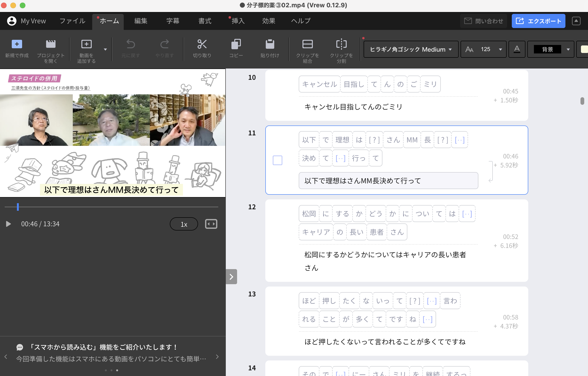
Task: Click the clip list scrollbar thumb
Action: click(582, 101)
